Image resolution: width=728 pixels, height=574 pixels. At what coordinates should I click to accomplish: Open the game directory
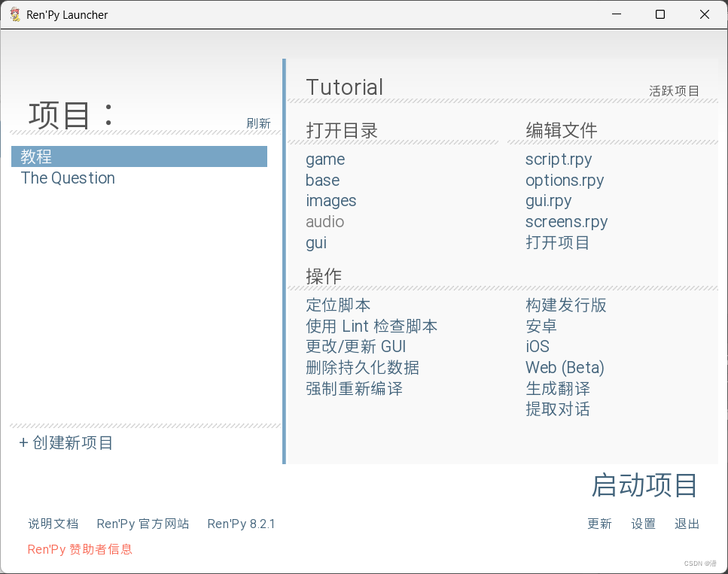(325, 159)
